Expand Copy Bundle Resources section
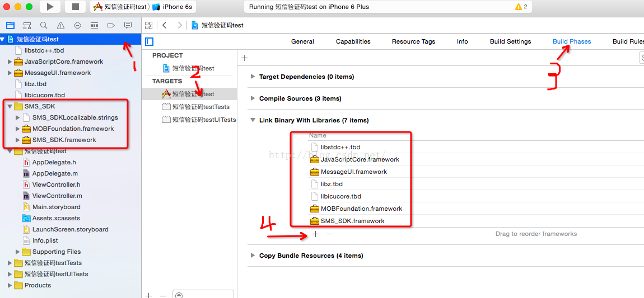This screenshot has height=298, width=644. [x=253, y=256]
